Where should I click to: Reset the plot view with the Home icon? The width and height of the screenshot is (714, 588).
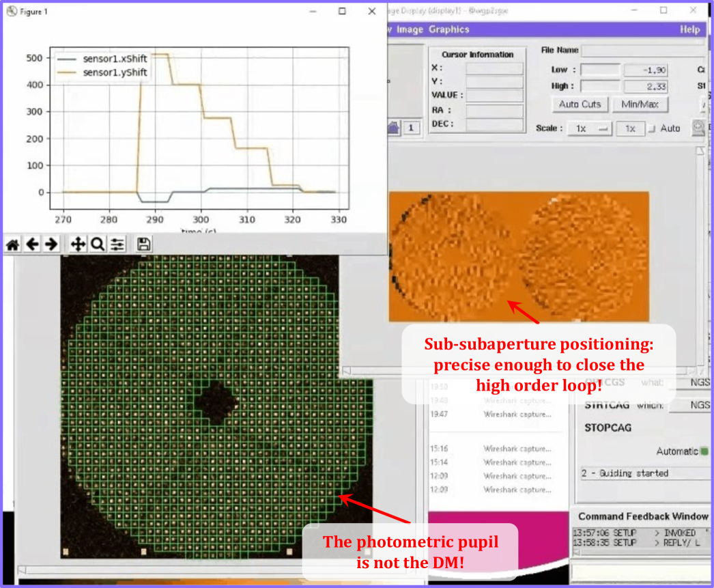click(x=12, y=244)
